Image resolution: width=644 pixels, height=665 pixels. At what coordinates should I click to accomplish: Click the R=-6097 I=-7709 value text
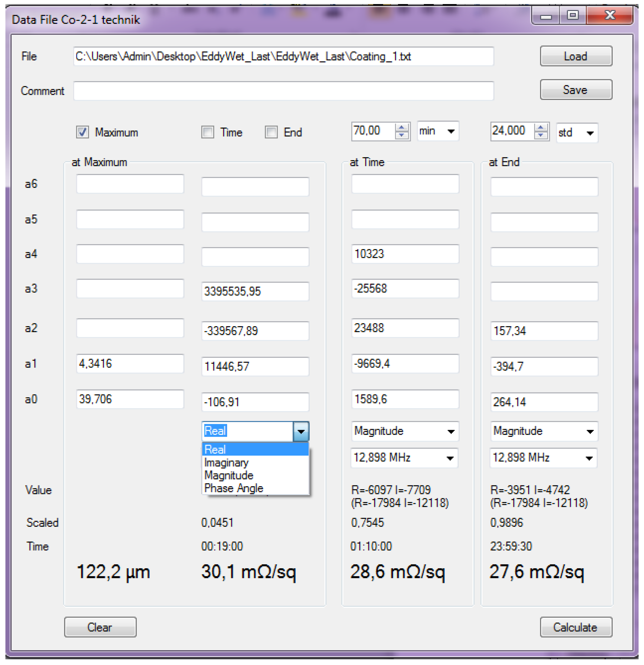pyautogui.click(x=391, y=490)
